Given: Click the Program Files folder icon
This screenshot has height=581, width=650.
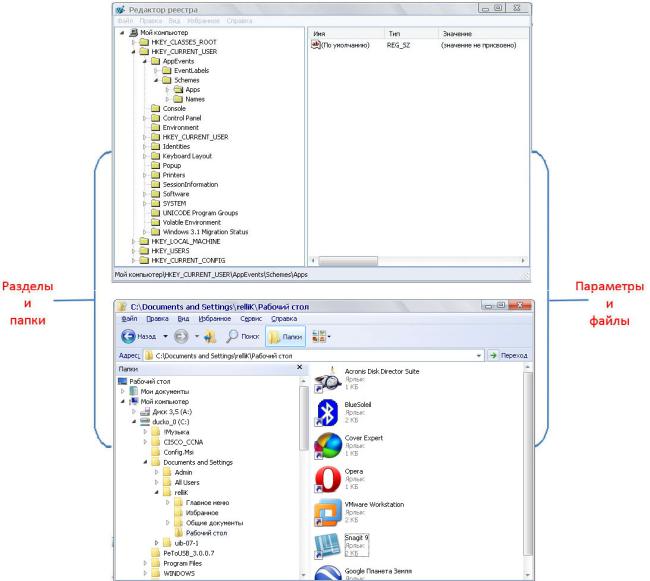Looking at the screenshot, I should [156, 563].
